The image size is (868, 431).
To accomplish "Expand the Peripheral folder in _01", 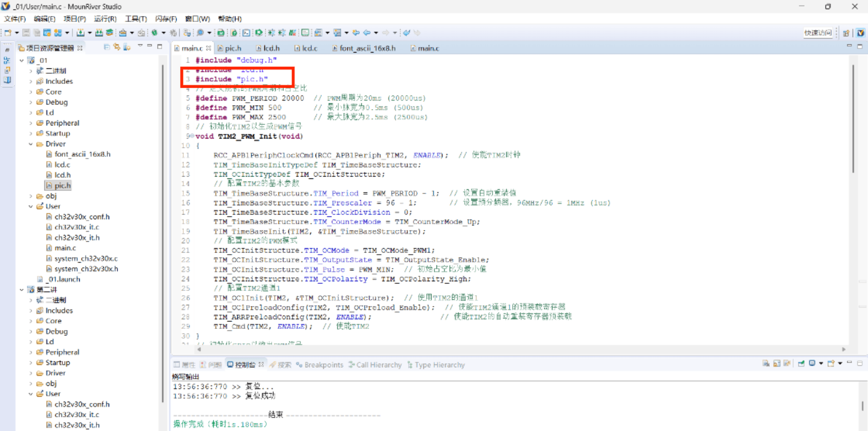I will click(31, 123).
